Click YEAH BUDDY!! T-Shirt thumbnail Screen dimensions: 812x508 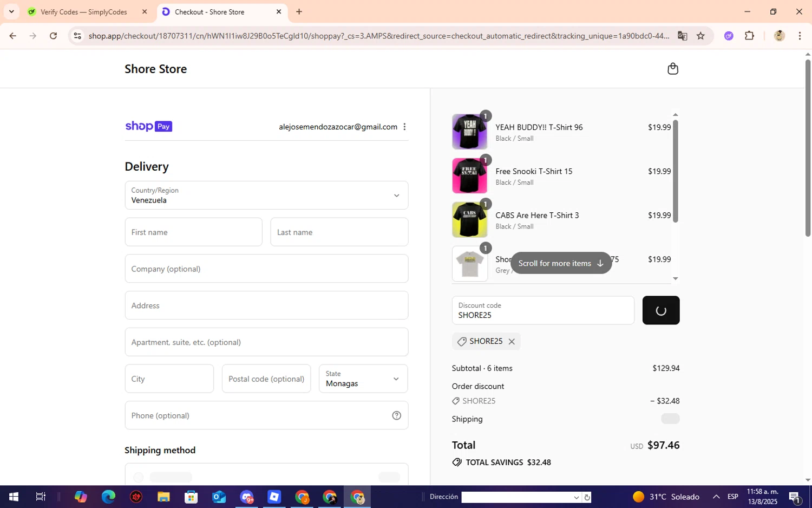(x=470, y=132)
